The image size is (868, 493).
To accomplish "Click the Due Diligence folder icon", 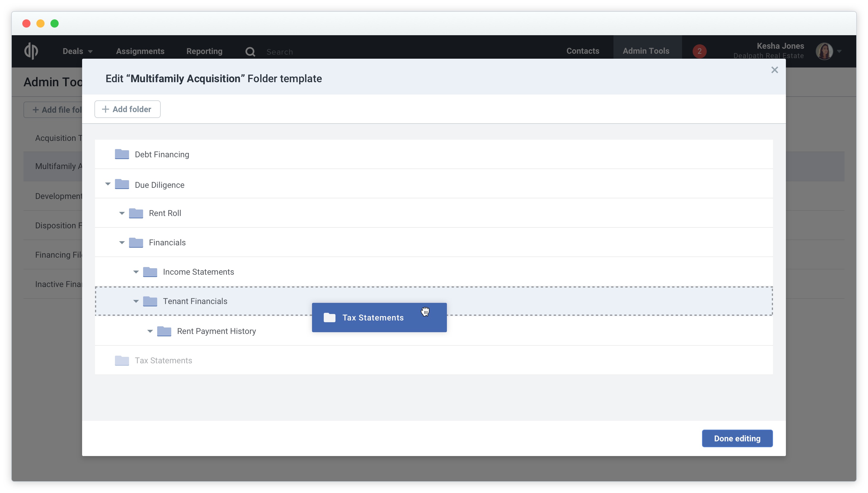I will (122, 184).
